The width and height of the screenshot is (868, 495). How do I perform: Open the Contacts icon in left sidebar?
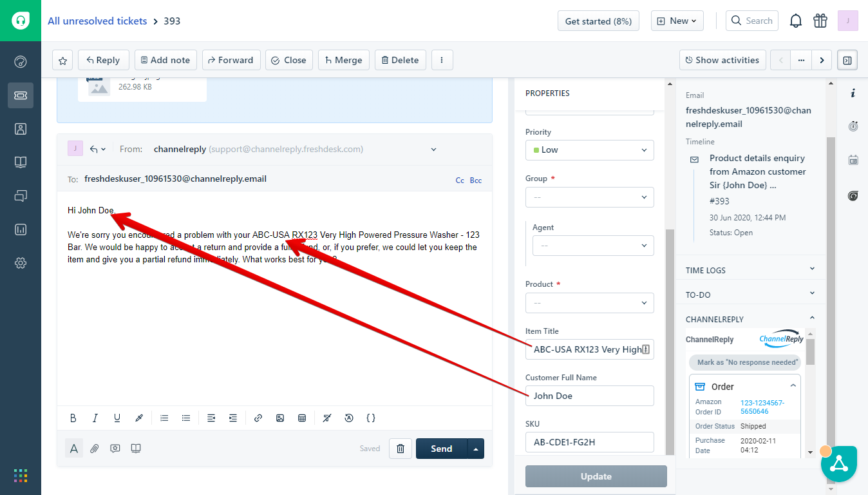tap(21, 129)
